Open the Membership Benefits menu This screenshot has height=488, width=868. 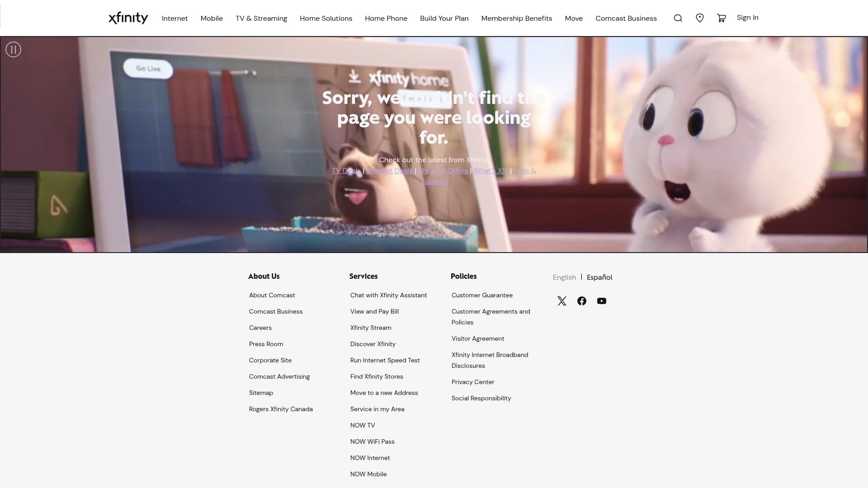(517, 19)
